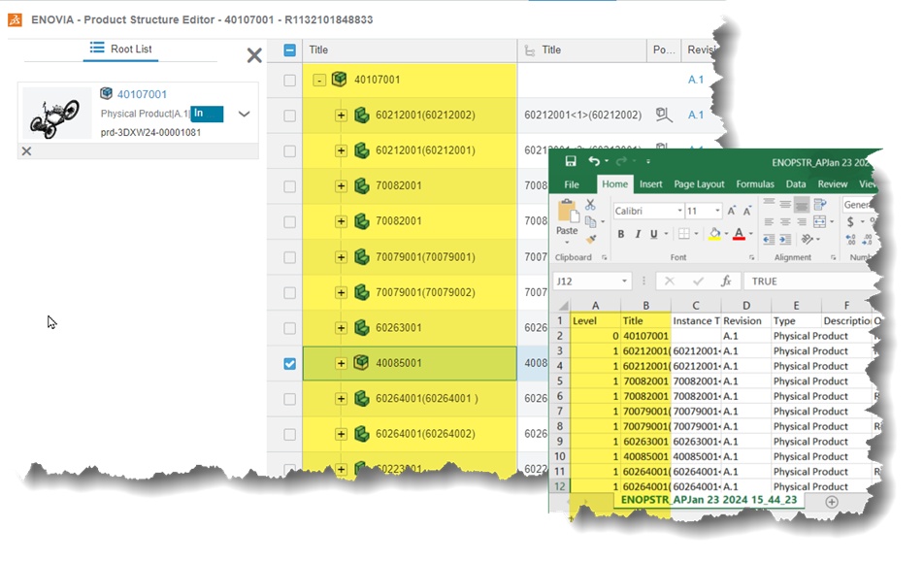Image resolution: width=924 pixels, height=563 pixels.
Task: Open the Data ribbon tab
Action: [x=796, y=184]
